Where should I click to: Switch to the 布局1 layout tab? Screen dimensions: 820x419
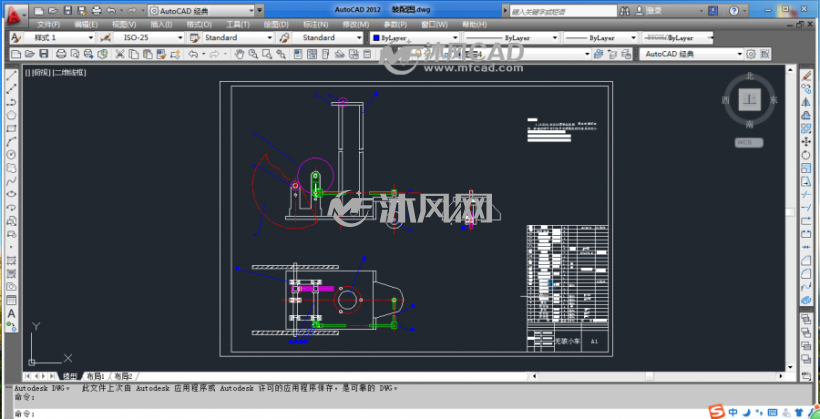coord(96,376)
